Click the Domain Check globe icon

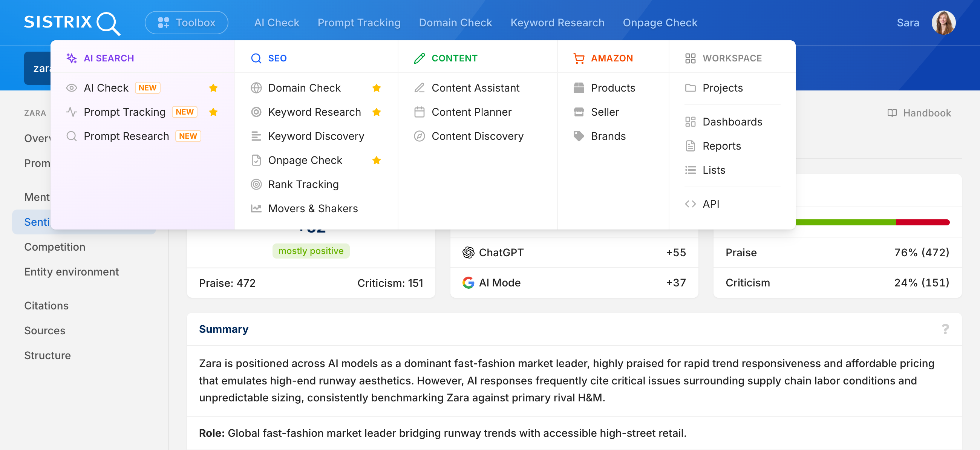point(256,88)
